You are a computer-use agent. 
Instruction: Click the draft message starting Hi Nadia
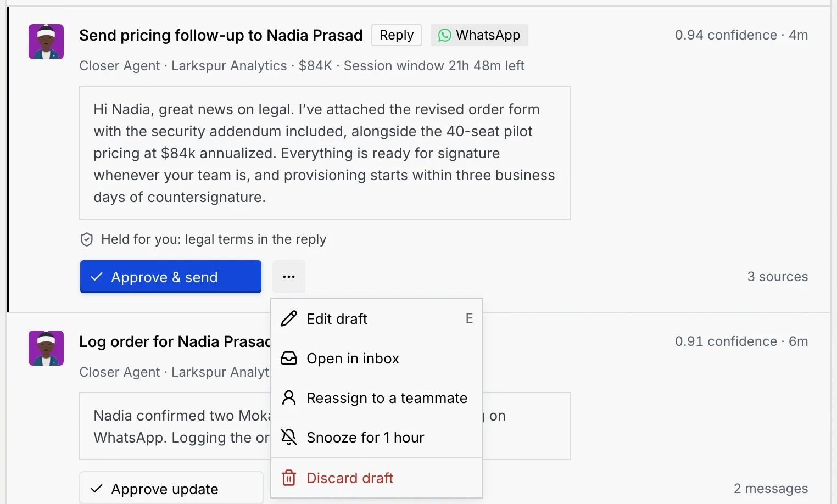click(x=325, y=153)
